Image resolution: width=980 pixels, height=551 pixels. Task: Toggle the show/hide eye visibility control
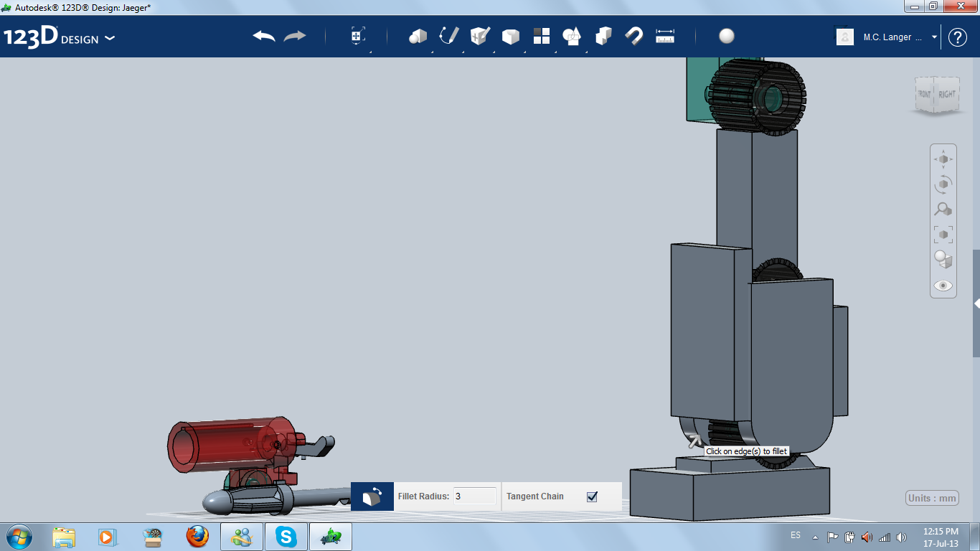pos(943,286)
